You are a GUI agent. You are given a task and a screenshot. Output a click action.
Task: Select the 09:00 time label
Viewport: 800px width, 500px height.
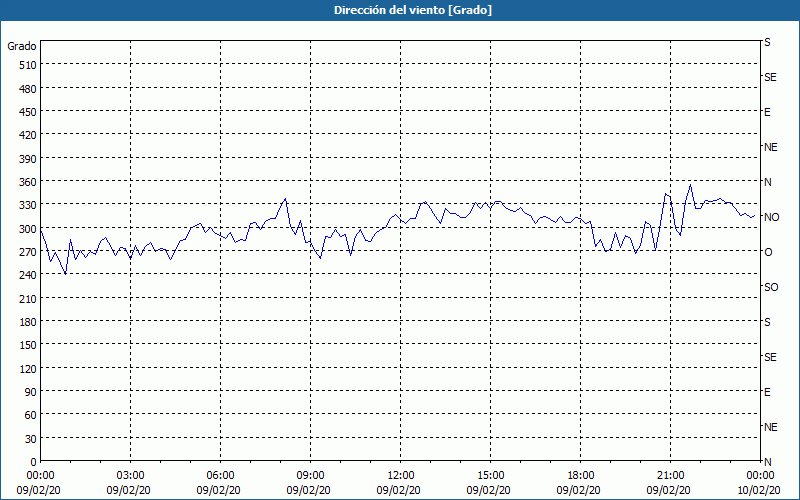pos(310,476)
